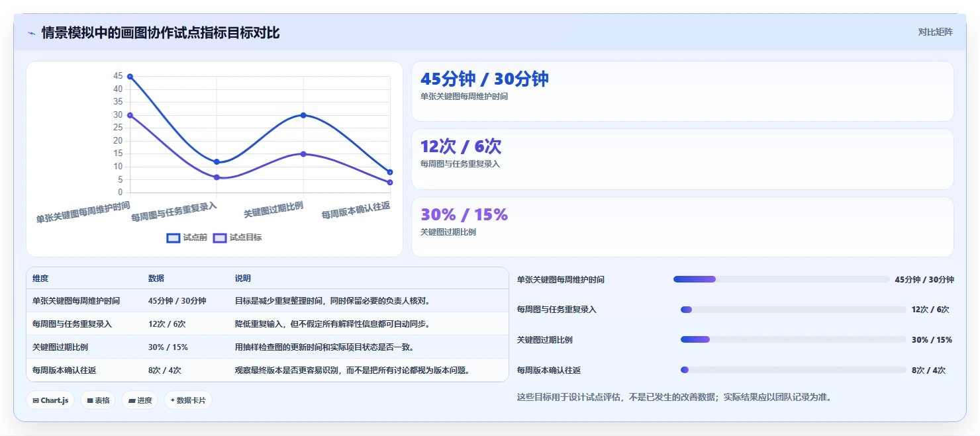Click the panel title 情景模拟中的画图协作试点指标目标对比

(x=160, y=32)
